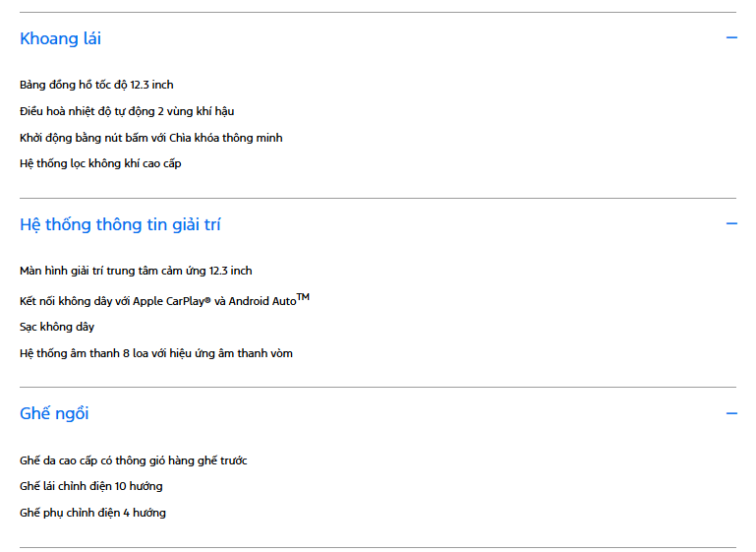
Task: Click Màn hình giải trí trung tâm 12.3 inch
Action: 136,271
